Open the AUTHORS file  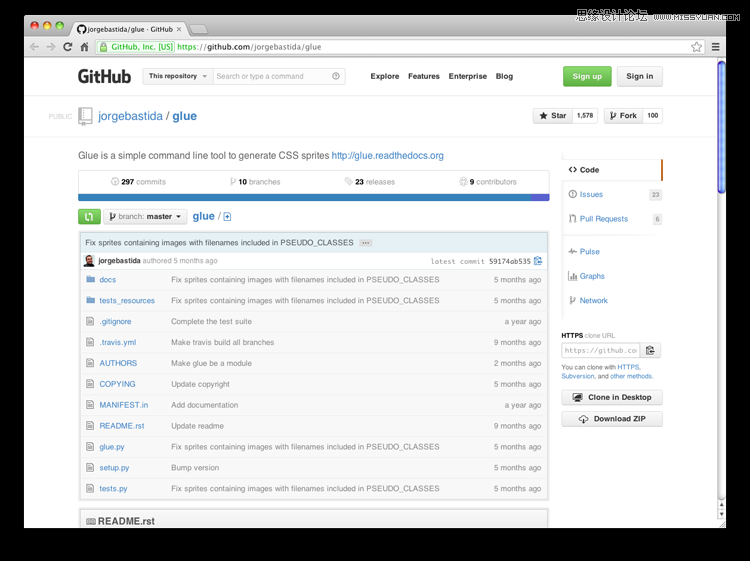(x=118, y=363)
